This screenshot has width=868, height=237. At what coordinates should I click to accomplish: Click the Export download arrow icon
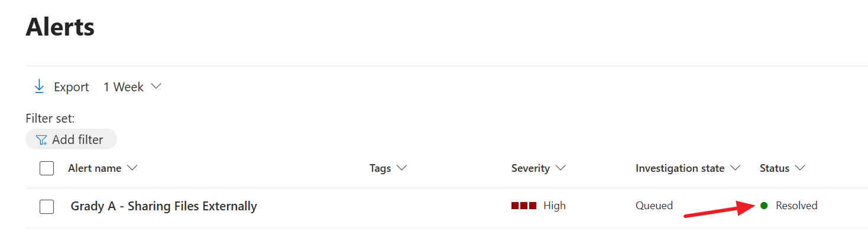pos(39,87)
